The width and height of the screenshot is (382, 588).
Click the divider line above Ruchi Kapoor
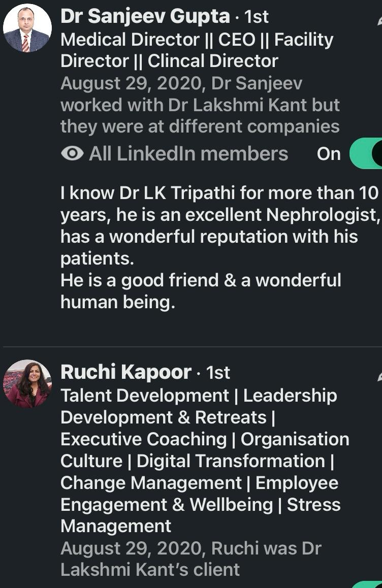[x=192, y=347]
